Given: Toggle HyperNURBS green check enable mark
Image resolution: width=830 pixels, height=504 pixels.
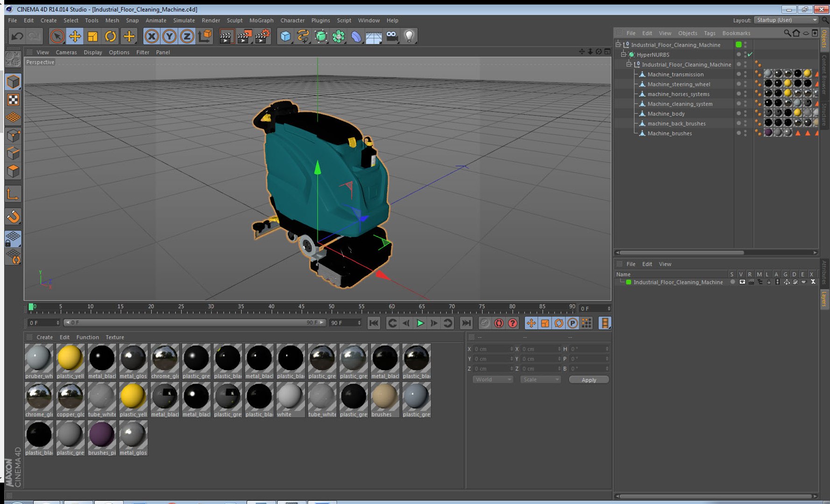Looking at the screenshot, I should tap(750, 55).
